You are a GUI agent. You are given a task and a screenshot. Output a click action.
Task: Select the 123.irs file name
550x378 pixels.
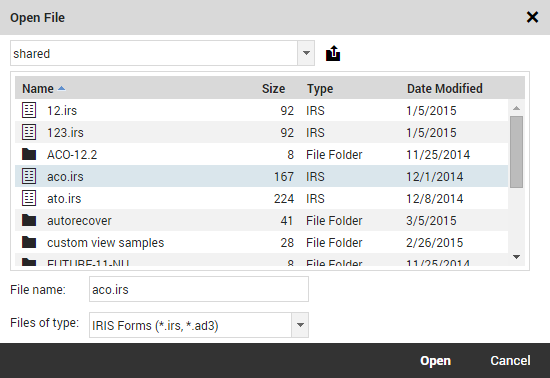(66, 133)
